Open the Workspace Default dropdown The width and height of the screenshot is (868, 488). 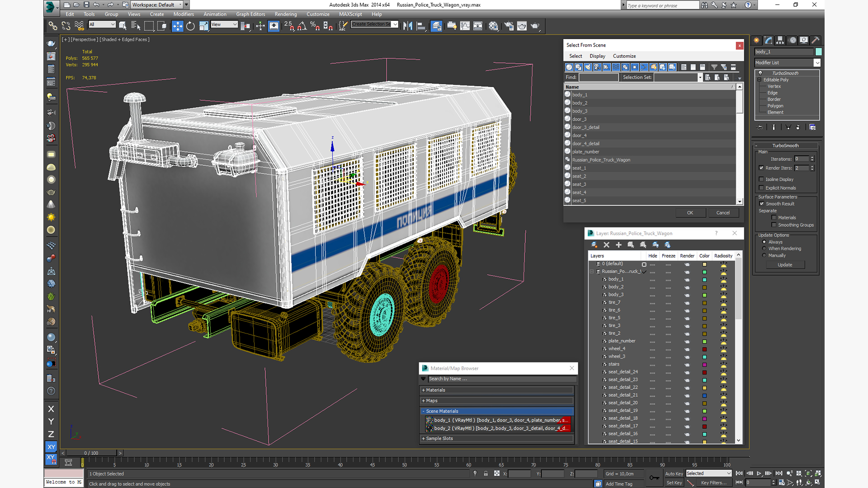(x=157, y=5)
